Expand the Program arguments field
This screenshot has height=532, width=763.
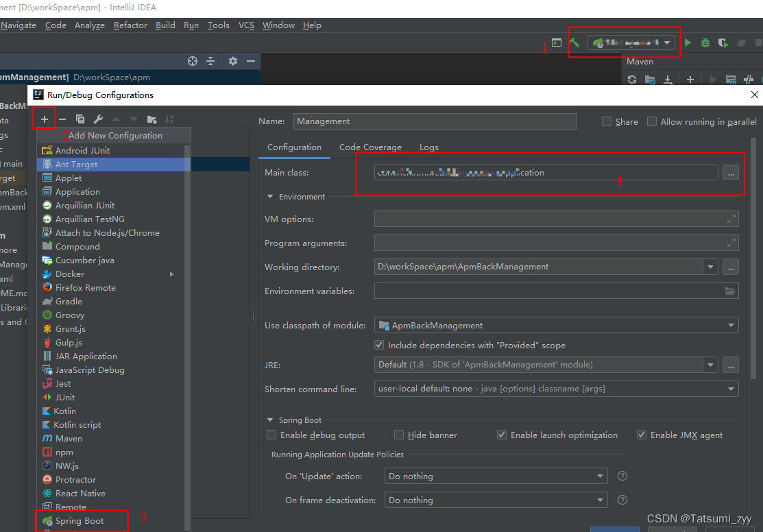[x=731, y=243]
